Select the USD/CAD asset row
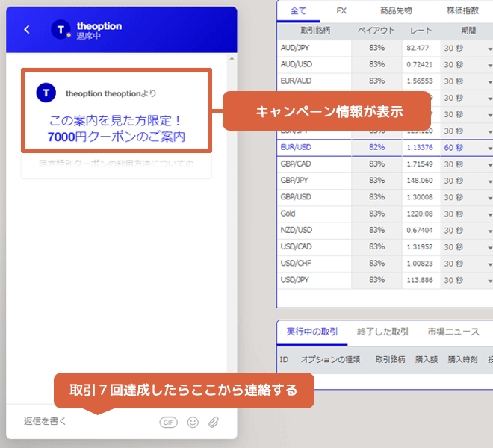 click(385, 247)
